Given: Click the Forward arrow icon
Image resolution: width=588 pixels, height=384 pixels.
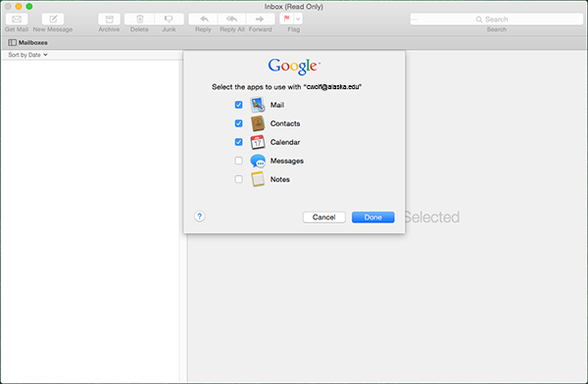Looking at the screenshot, I should coord(260,19).
